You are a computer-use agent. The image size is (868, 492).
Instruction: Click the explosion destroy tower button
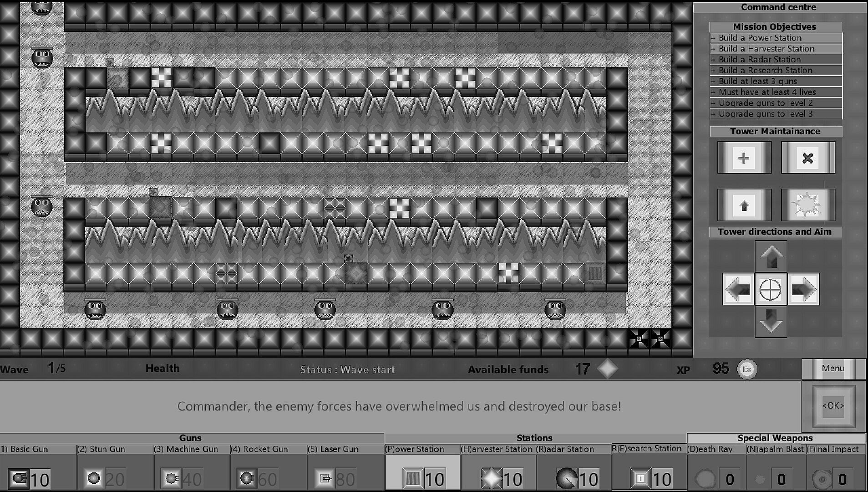pos(808,205)
